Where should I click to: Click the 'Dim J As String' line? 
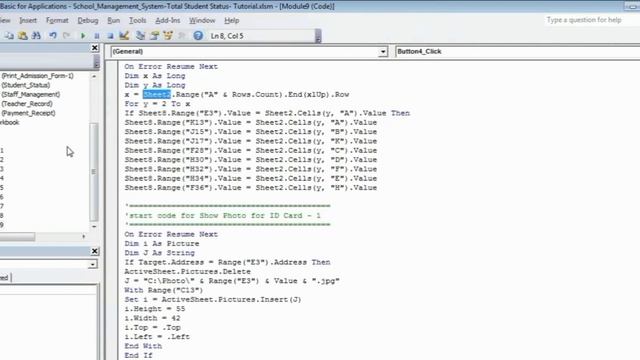click(x=160, y=253)
